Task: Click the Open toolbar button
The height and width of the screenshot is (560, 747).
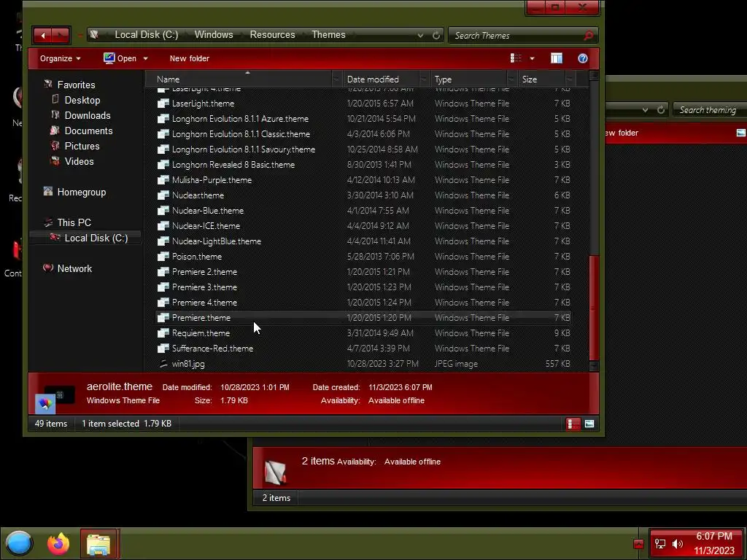Action: tap(120, 58)
